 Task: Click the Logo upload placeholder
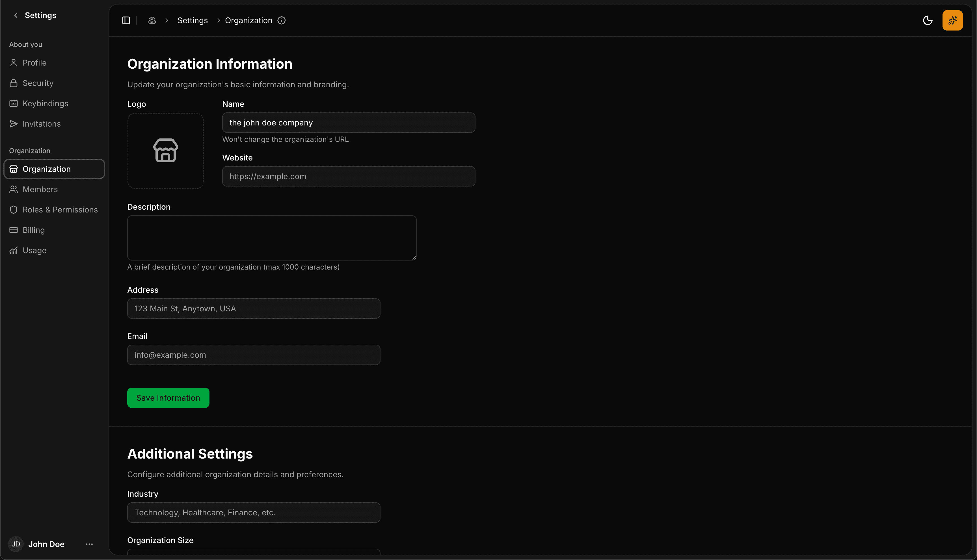tap(165, 150)
